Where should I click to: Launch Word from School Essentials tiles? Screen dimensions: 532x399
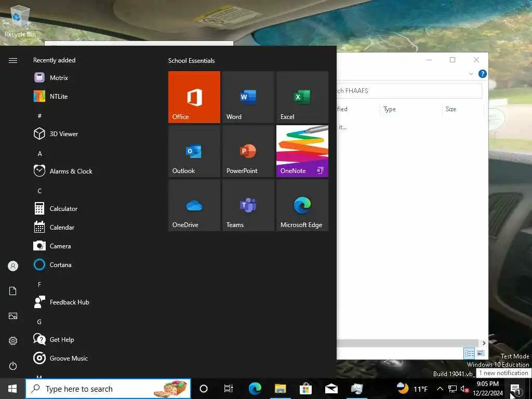pyautogui.click(x=248, y=97)
